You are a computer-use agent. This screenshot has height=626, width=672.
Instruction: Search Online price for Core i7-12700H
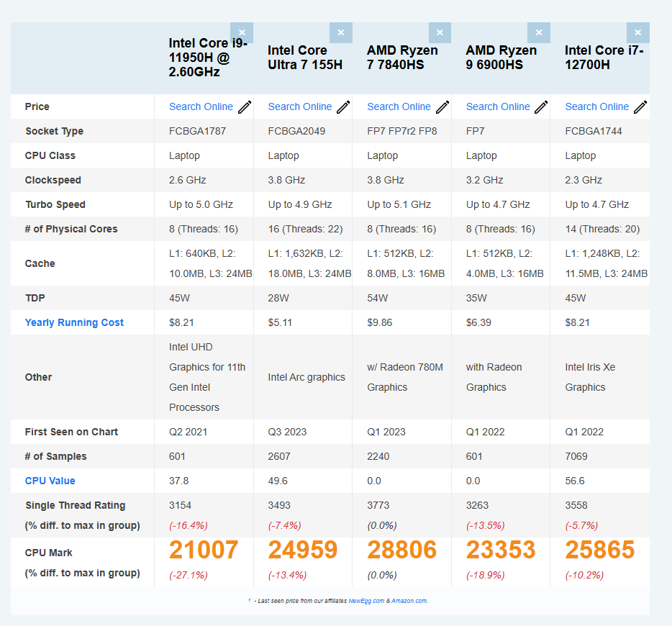click(x=597, y=106)
